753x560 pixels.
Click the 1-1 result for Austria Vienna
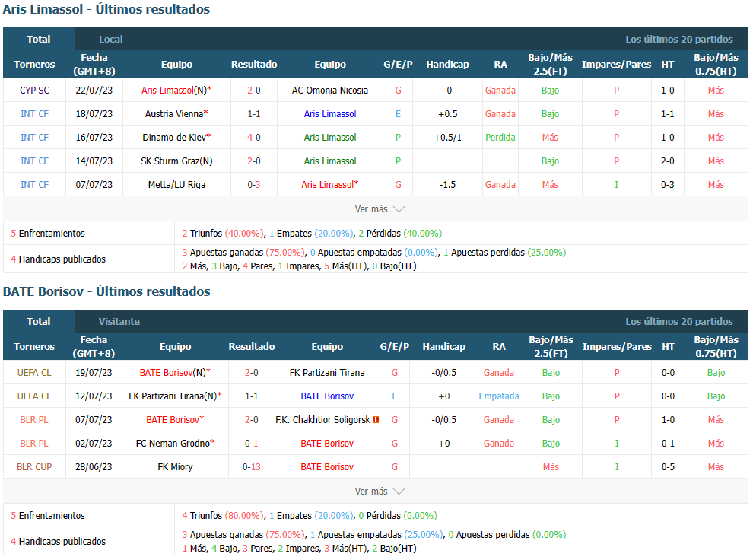254,114
